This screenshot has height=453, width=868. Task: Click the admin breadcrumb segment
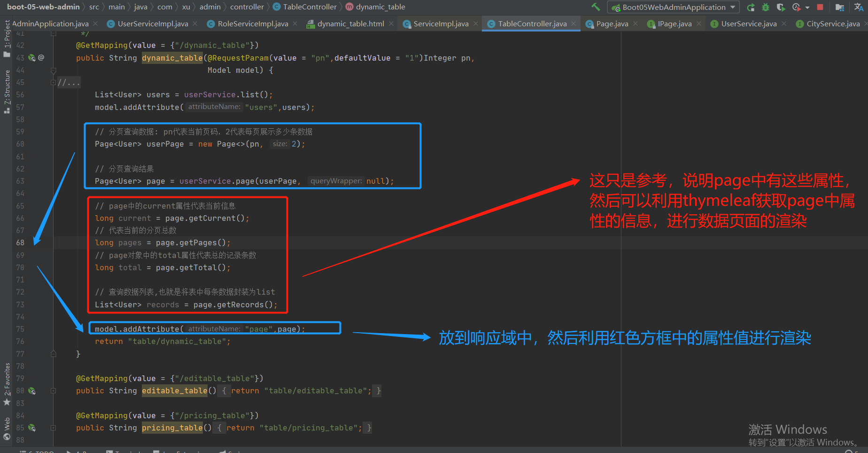[210, 7]
